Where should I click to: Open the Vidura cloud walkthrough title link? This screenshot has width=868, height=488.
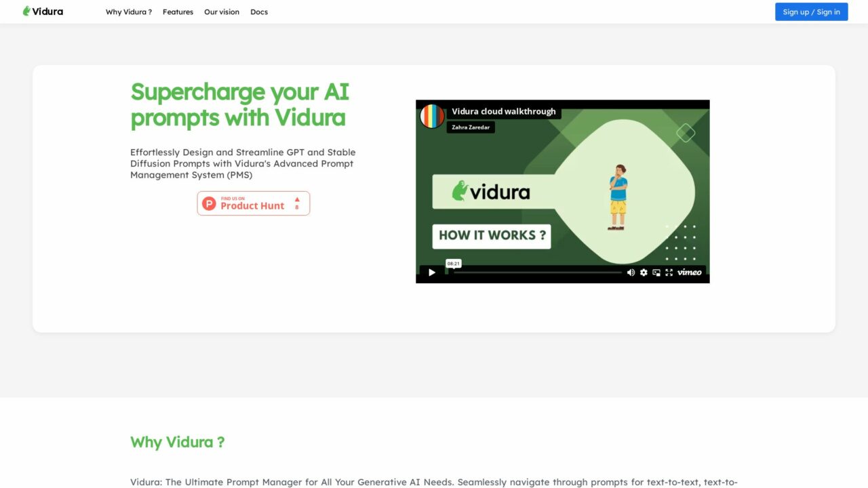(504, 110)
